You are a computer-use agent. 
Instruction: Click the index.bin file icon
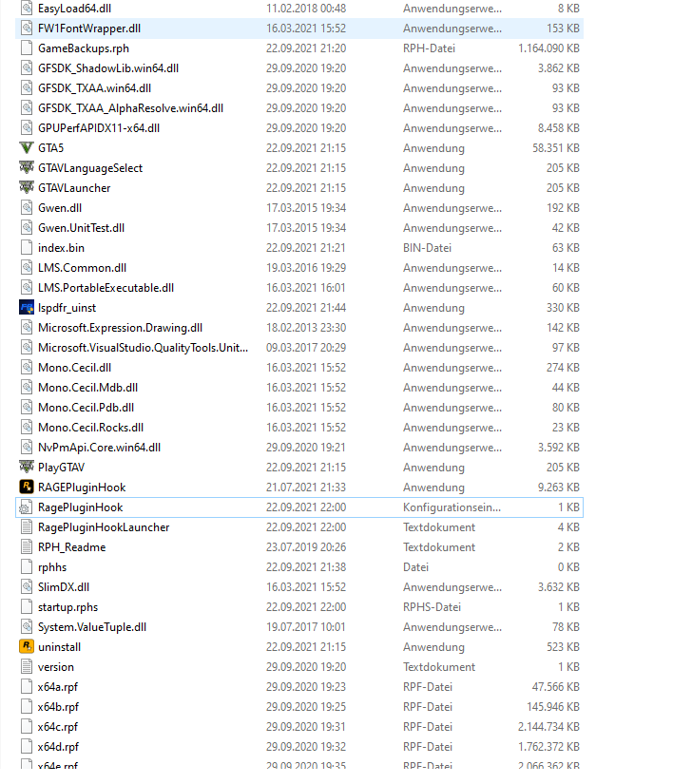[x=27, y=247]
